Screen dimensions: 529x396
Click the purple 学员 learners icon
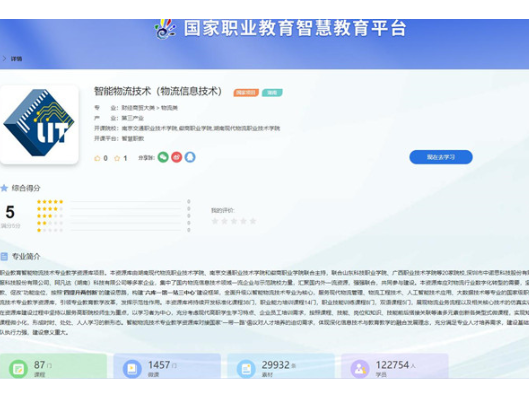(x=360, y=369)
